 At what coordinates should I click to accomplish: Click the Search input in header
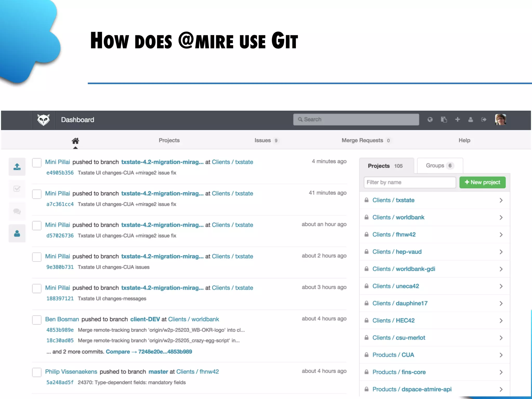coord(356,119)
